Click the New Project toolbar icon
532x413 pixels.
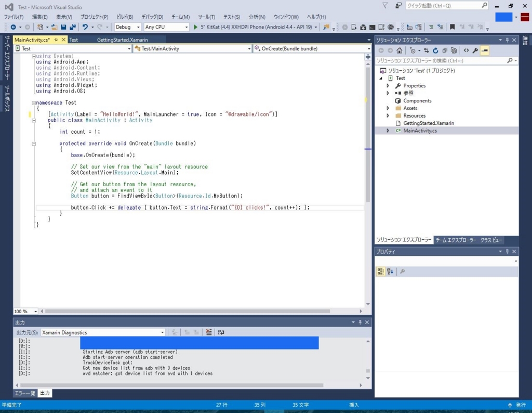click(x=40, y=27)
